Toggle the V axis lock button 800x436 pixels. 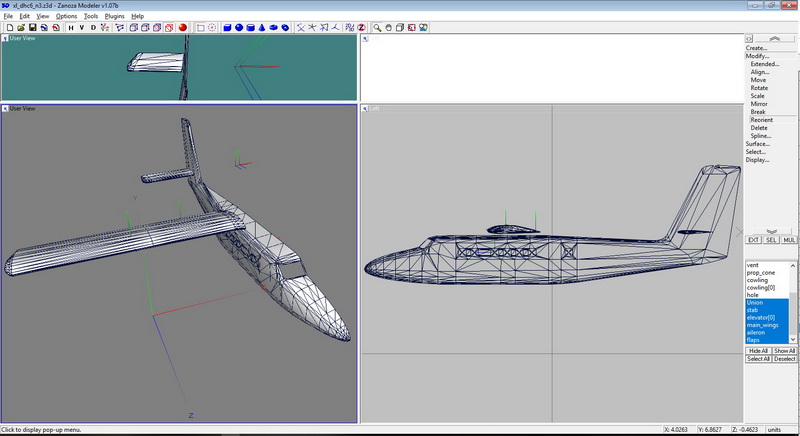click(82, 27)
